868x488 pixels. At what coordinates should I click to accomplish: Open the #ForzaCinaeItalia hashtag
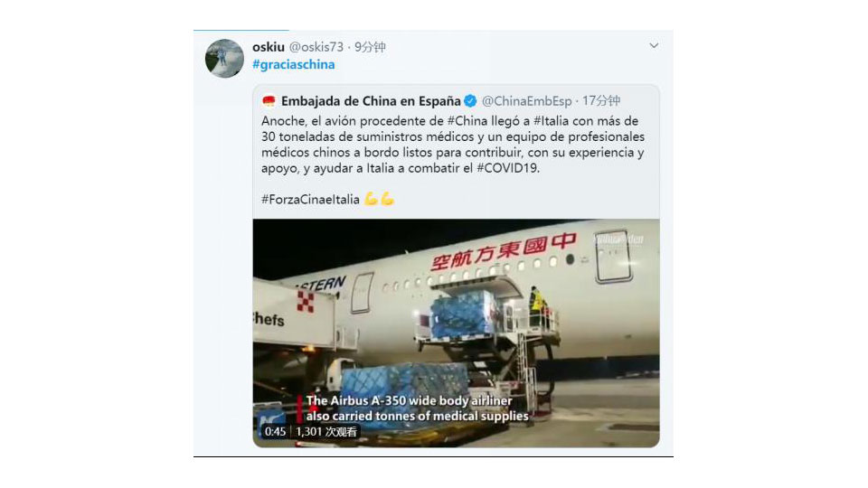(310, 199)
